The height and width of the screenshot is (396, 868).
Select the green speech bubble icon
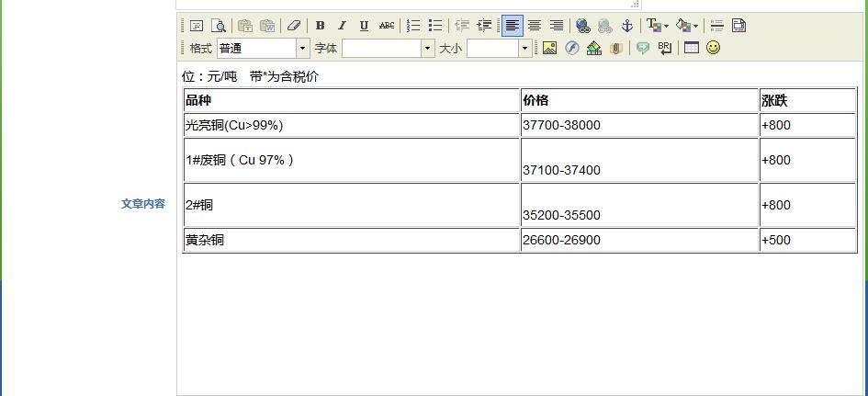(642, 48)
